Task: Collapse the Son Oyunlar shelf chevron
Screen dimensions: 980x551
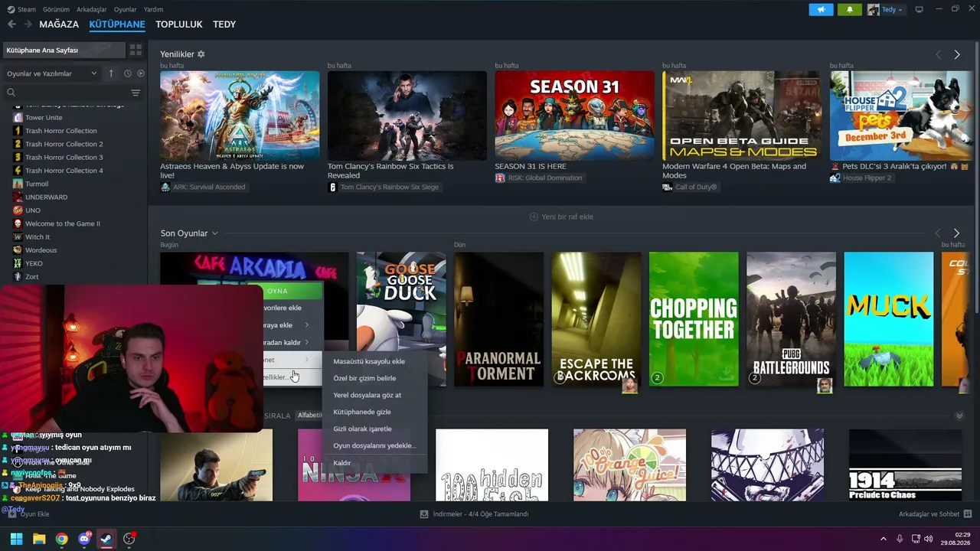Action: click(x=215, y=233)
